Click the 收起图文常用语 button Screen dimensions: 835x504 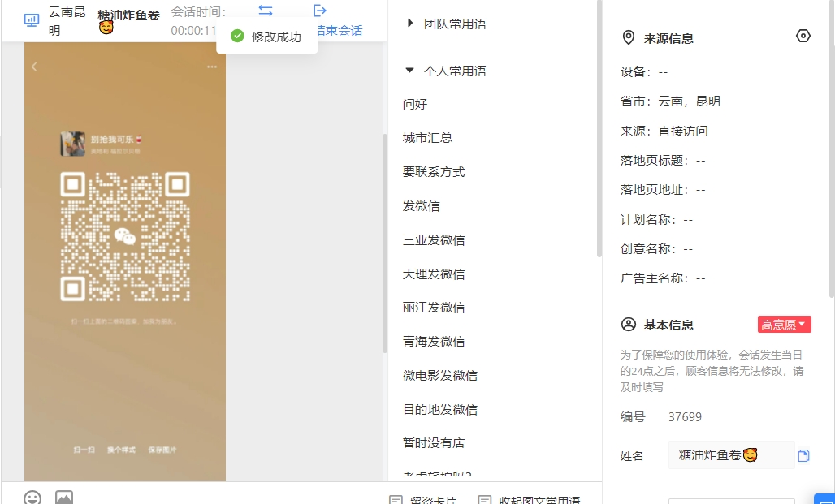tap(530, 500)
